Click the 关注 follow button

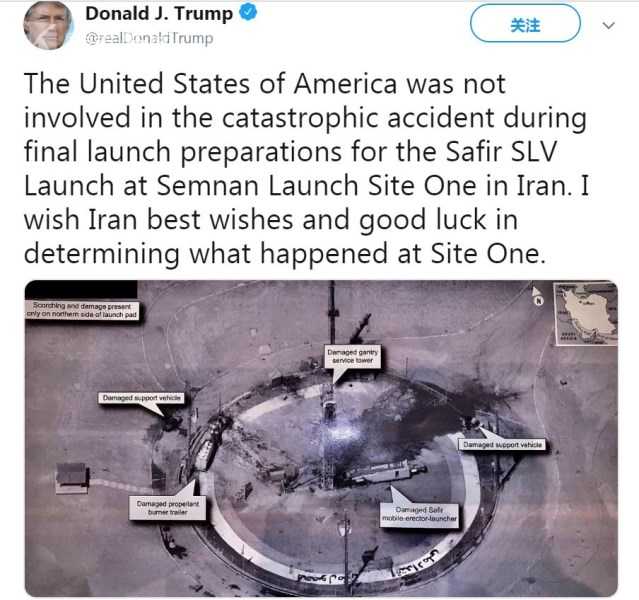[525, 24]
